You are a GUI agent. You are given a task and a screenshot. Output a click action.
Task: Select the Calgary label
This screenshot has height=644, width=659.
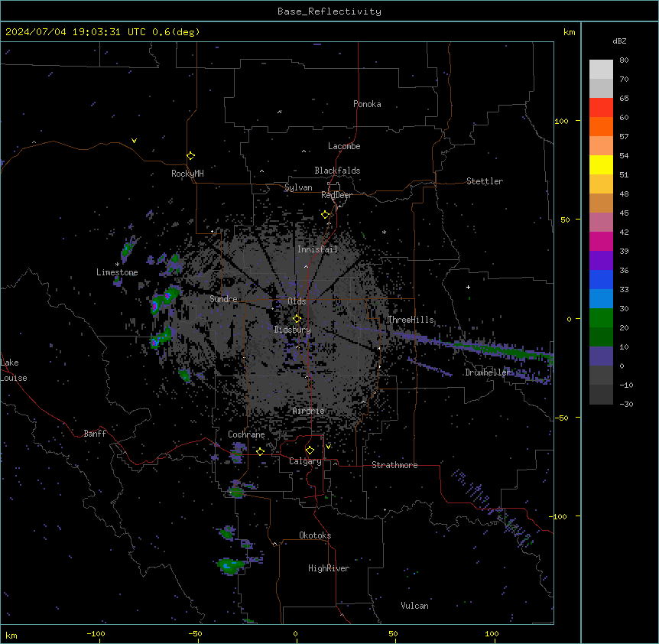click(305, 461)
